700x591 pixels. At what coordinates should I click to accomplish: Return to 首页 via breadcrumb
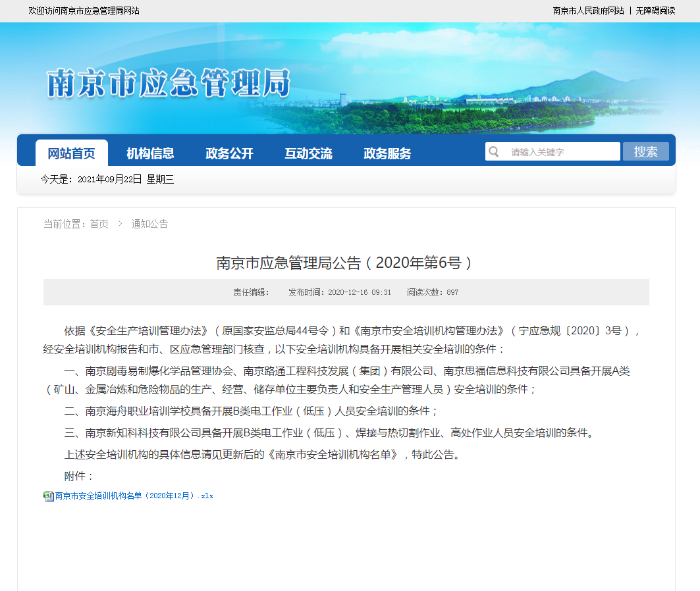click(99, 224)
